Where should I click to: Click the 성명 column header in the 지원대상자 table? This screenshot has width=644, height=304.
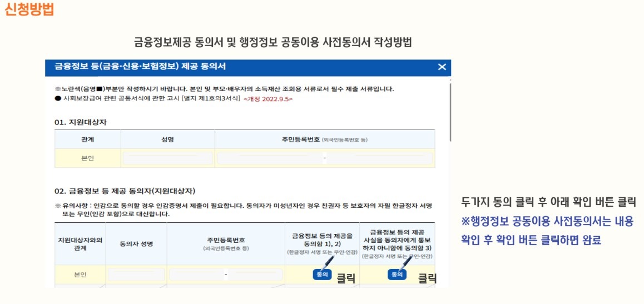tap(167, 139)
